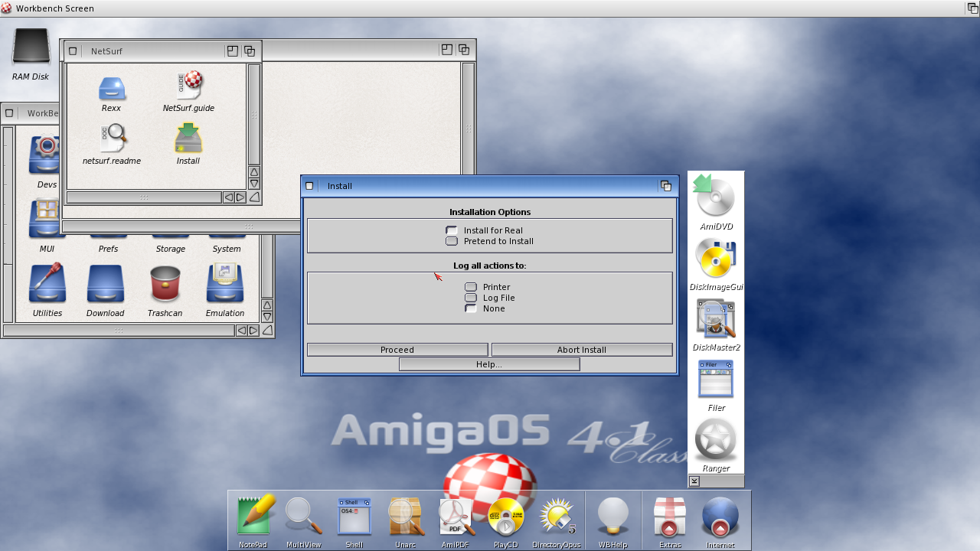The width and height of the screenshot is (980, 551).
Task: Launch DiskMaster2 from the side dock
Action: point(716,318)
